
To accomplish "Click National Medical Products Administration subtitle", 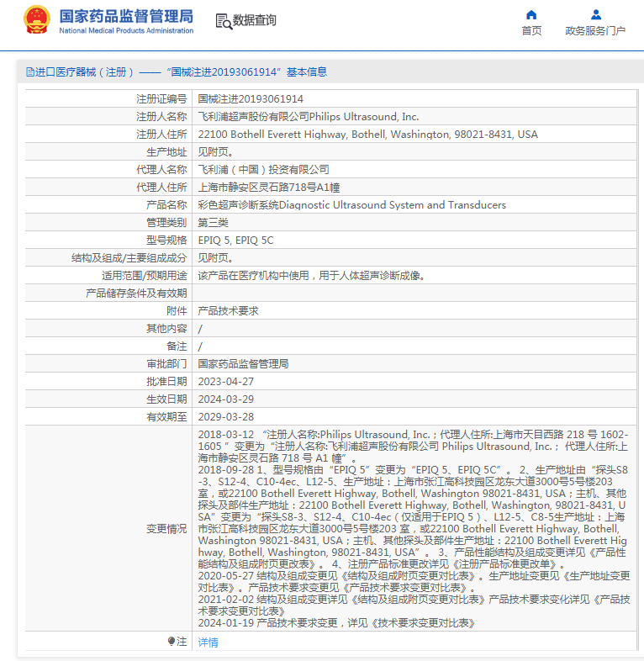I will (x=126, y=30).
